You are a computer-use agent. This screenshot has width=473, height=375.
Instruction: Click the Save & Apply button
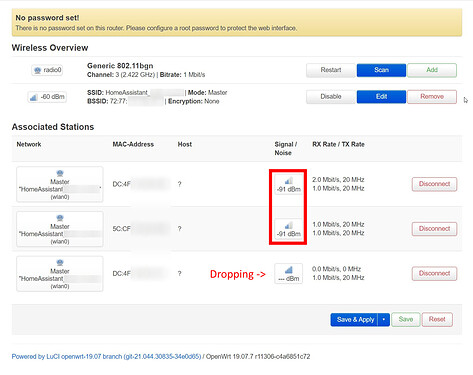[x=354, y=320]
